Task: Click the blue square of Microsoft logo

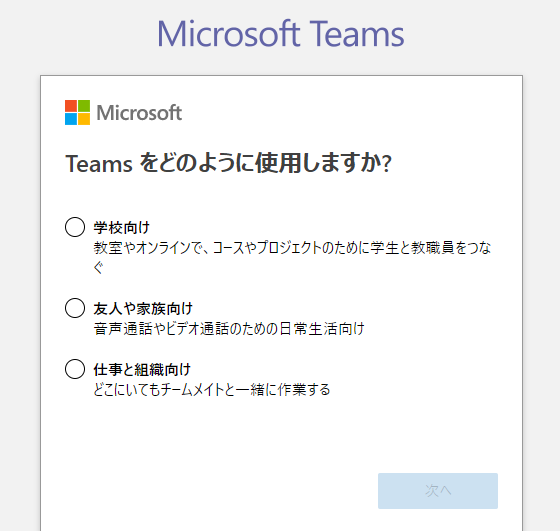Action: tap(71, 119)
